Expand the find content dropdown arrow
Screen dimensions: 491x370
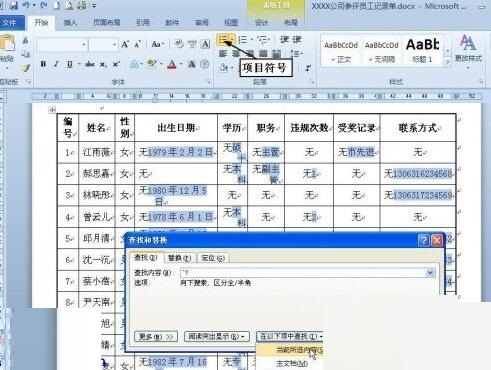(430, 273)
